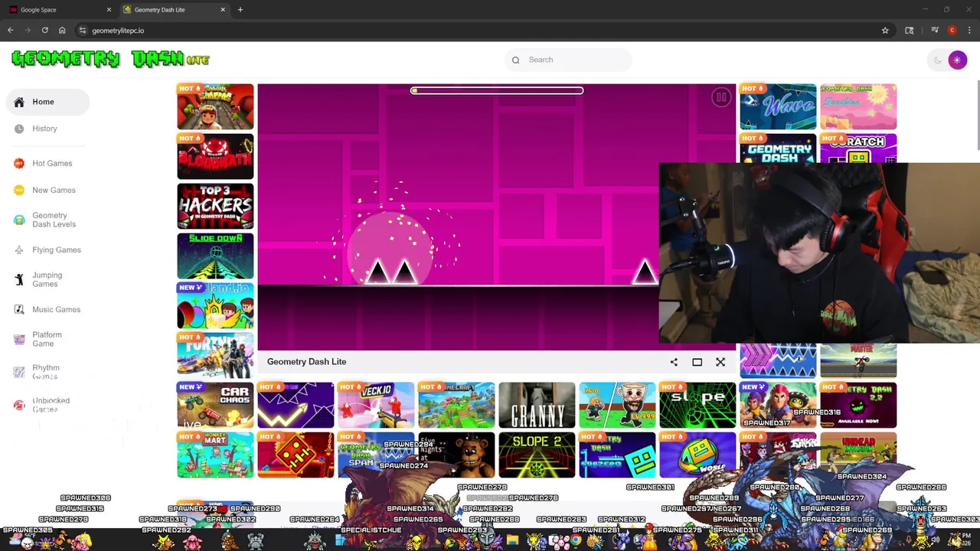Open a new browser tab
The width and height of the screenshot is (980, 551).
click(240, 10)
